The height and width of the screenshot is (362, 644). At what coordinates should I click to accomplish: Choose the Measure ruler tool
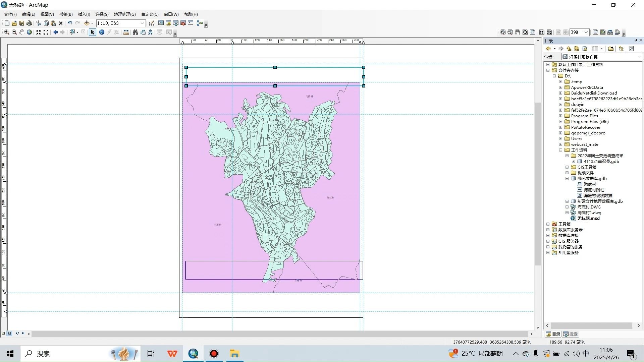click(126, 32)
